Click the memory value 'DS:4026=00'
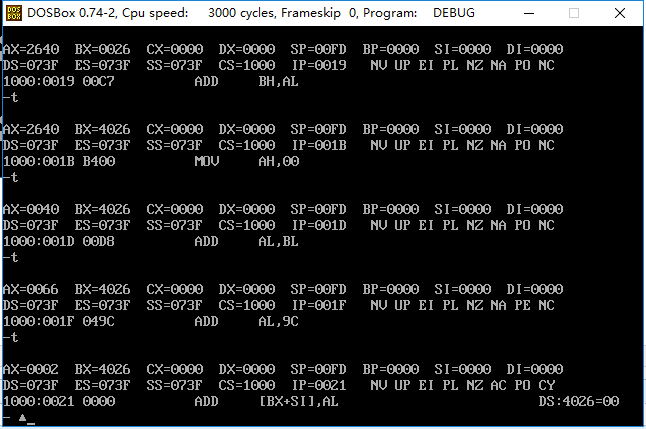Viewport: 646px width, 429px height. (x=578, y=401)
